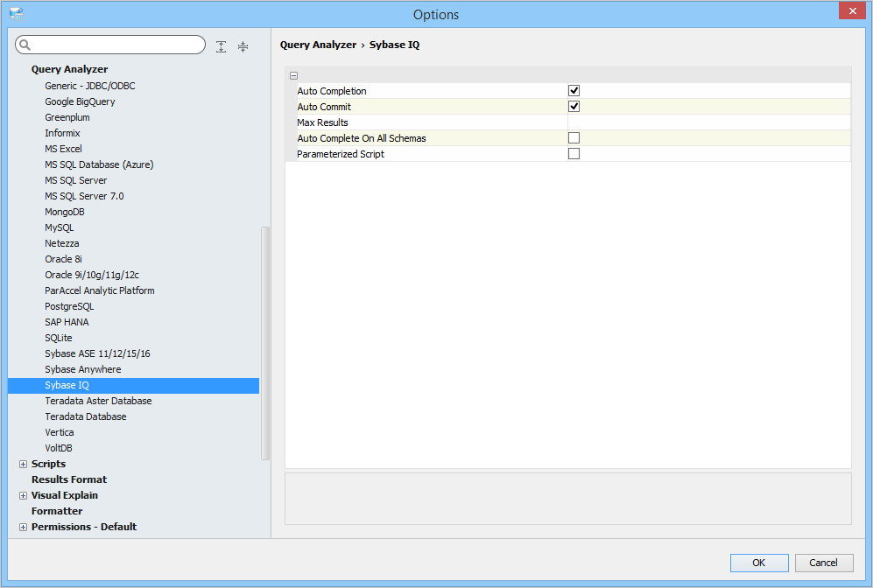The image size is (873, 588).
Task: Click the Options window app icon
Action: (x=16, y=14)
